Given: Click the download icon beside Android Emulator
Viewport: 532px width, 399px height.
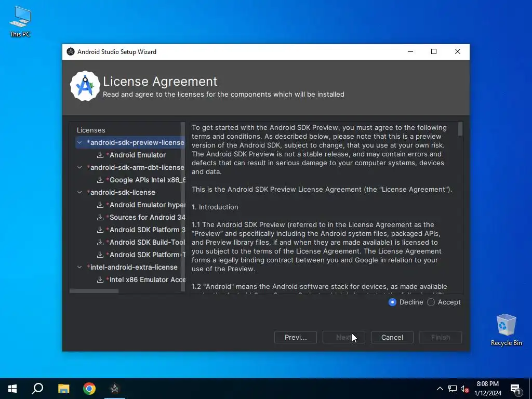Looking at the screenshot, I should pyautogui.click(x=100, y=155).
